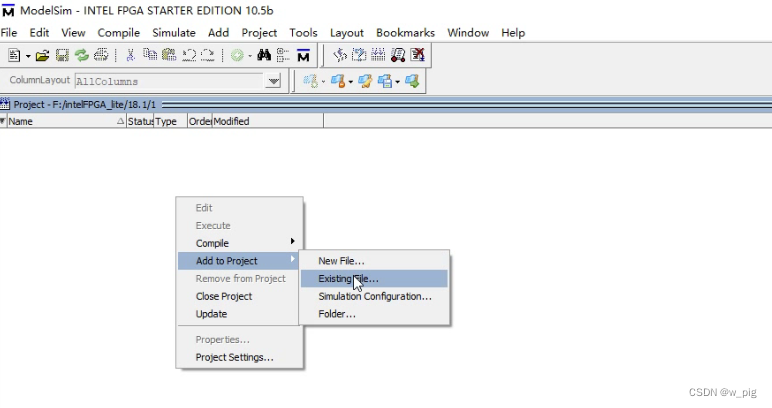772x408 pixels.
Task: Open the Edit menu in menu bar
Action: (x=39, y=33)
